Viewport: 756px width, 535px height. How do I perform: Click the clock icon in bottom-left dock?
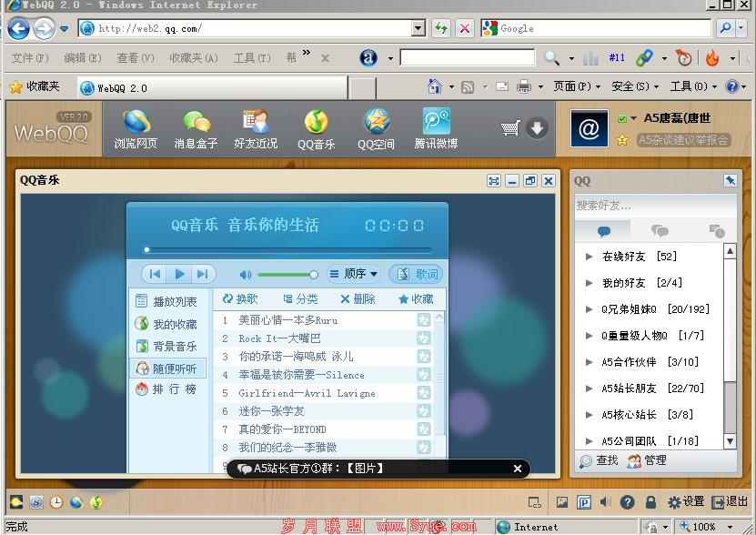click(56, 502)
